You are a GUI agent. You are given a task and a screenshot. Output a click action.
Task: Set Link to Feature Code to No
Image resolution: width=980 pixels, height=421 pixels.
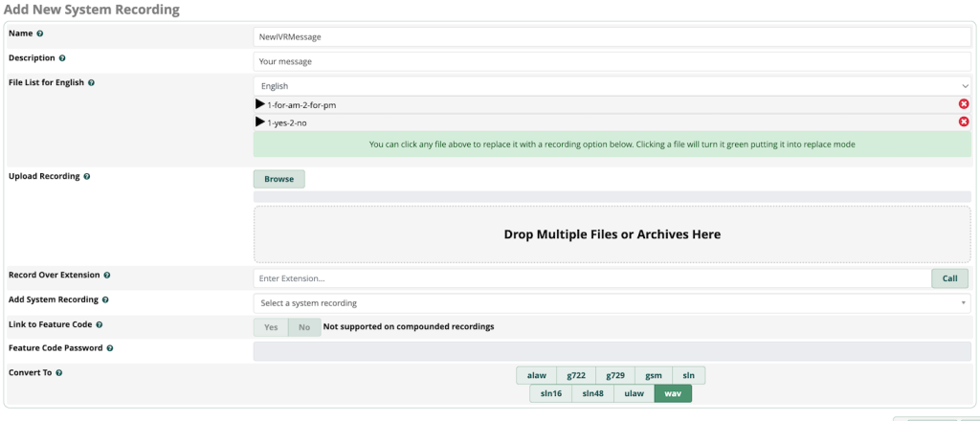[303, 327]
